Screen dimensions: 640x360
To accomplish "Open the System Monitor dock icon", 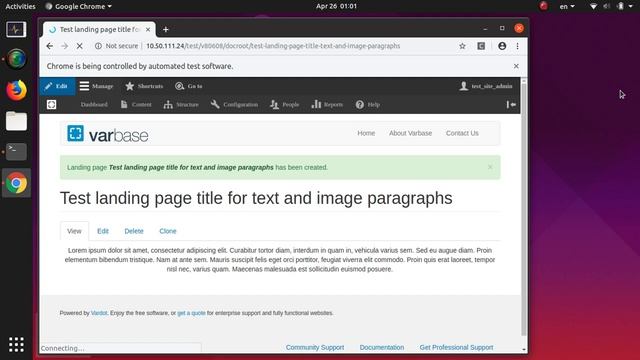I will (x=16, y=29).
